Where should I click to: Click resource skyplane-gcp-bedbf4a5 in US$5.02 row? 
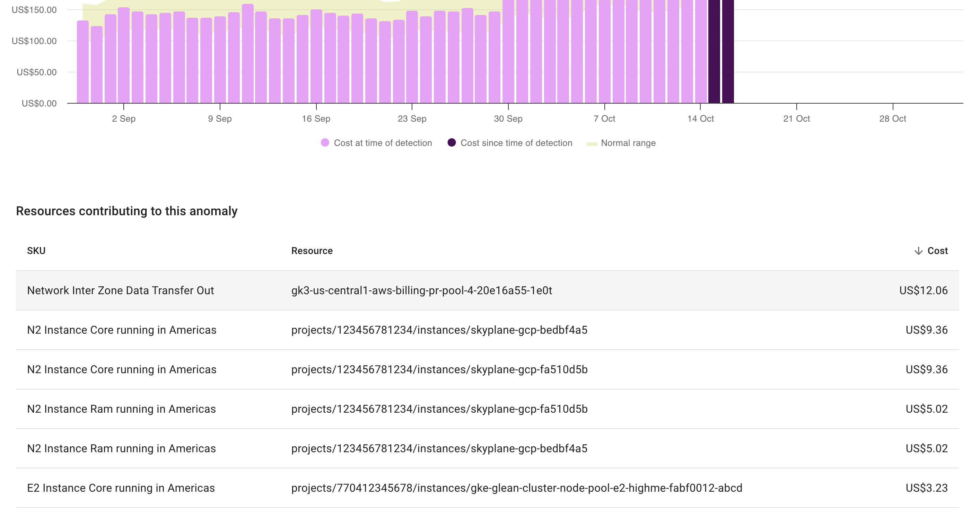pyautogui.click(x=439, y=449)
